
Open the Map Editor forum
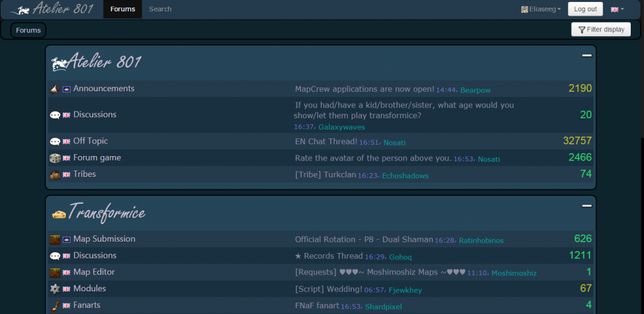pyautogui.click(x=94, y=272)
